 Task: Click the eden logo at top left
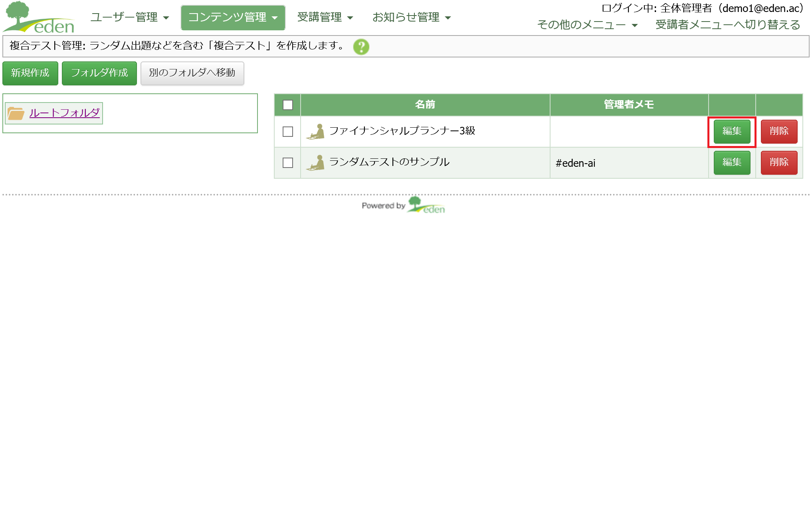[x=39, y=17]
